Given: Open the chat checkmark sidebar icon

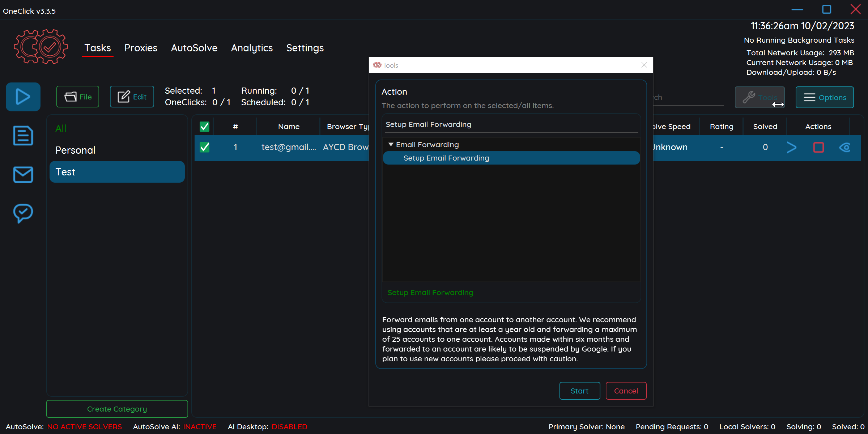Looking at the screenshot, I should coord(23,213).
